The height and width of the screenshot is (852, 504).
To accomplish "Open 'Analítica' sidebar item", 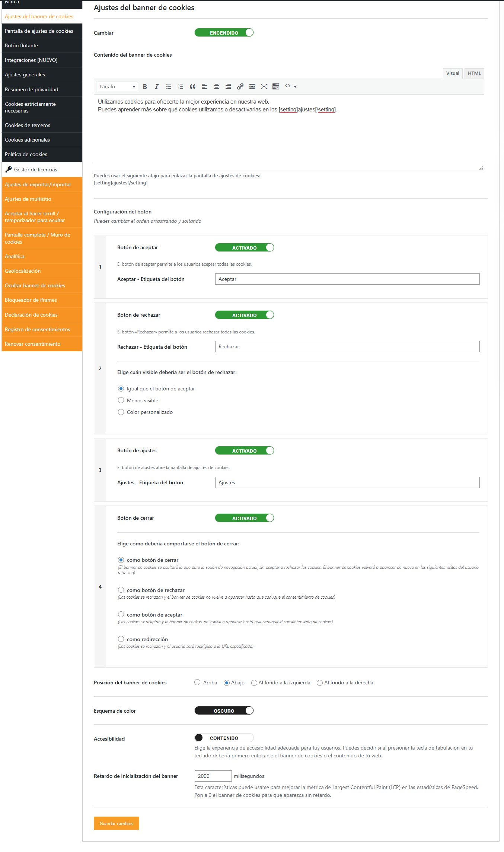I will (42, 256).
